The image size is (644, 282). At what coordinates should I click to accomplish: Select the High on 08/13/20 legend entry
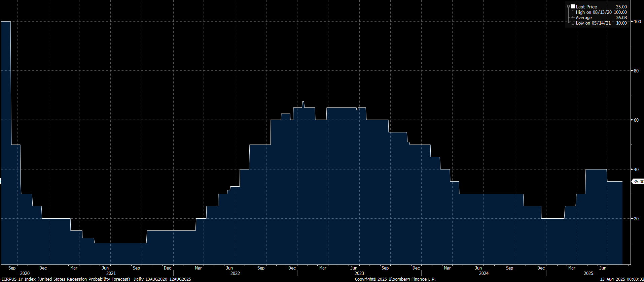594,12
